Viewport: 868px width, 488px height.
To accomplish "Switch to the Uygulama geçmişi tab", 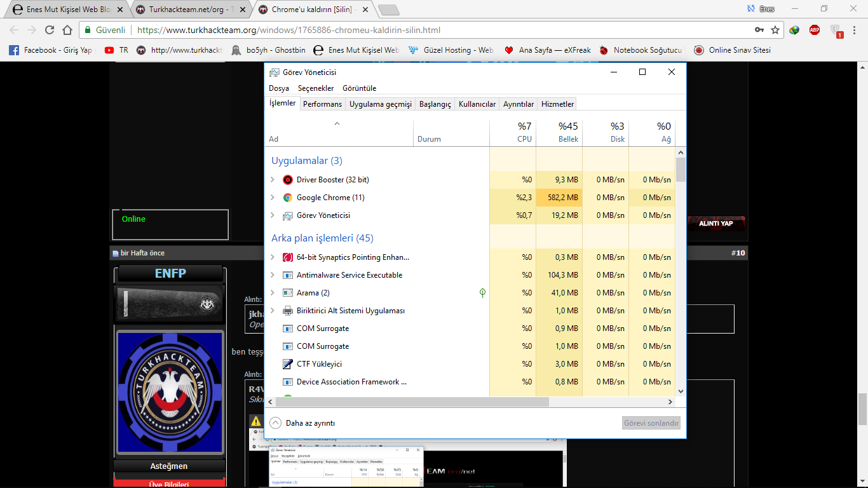I will pyautogui.click(x=381, y=104).
